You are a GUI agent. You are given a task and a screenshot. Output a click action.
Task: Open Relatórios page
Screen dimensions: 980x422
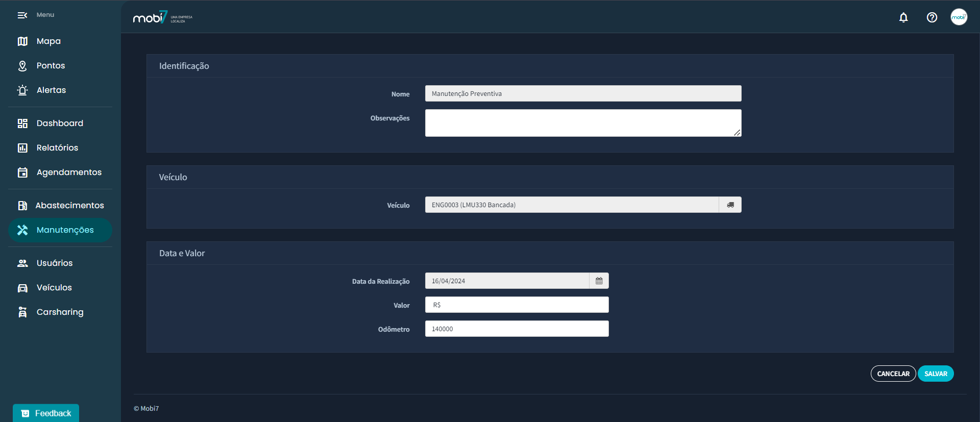pyautogui.click(x=57, y=148)
